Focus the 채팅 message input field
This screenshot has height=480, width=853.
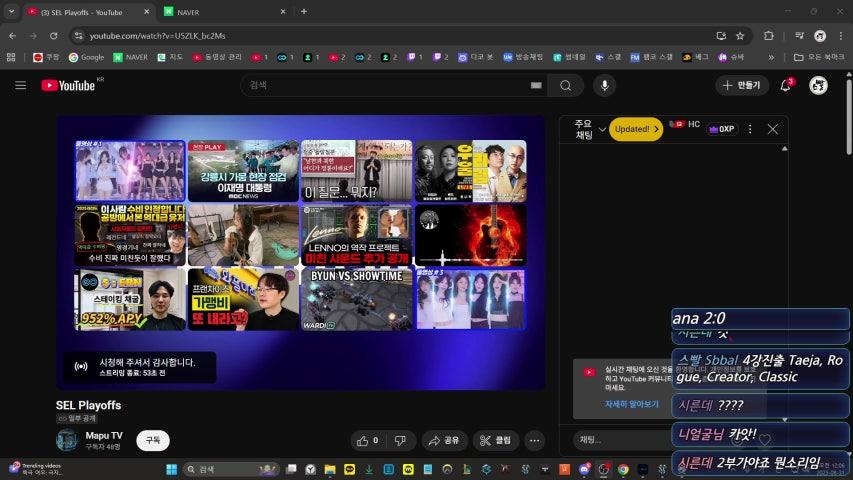click(x=623, y=440)
